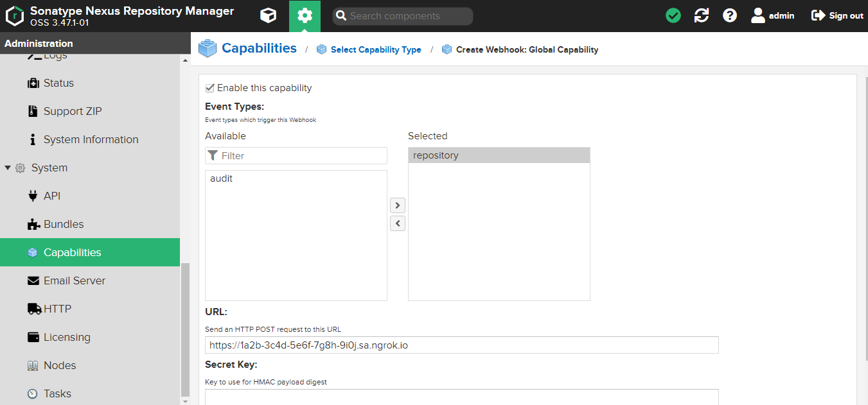Image resolution: width=868 pixels, height=405 pixels.
Task: Open the Help question mark icon
Action: point(730,15)
